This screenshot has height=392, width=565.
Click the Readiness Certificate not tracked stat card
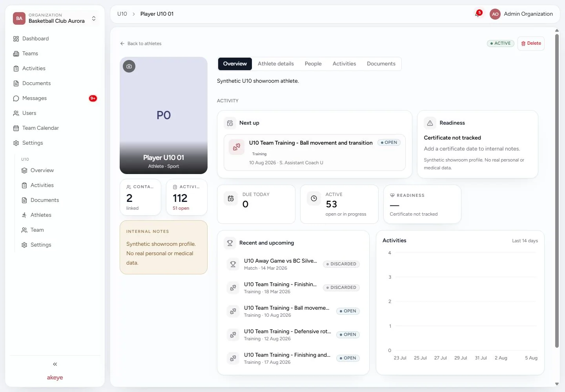point(422,204)
